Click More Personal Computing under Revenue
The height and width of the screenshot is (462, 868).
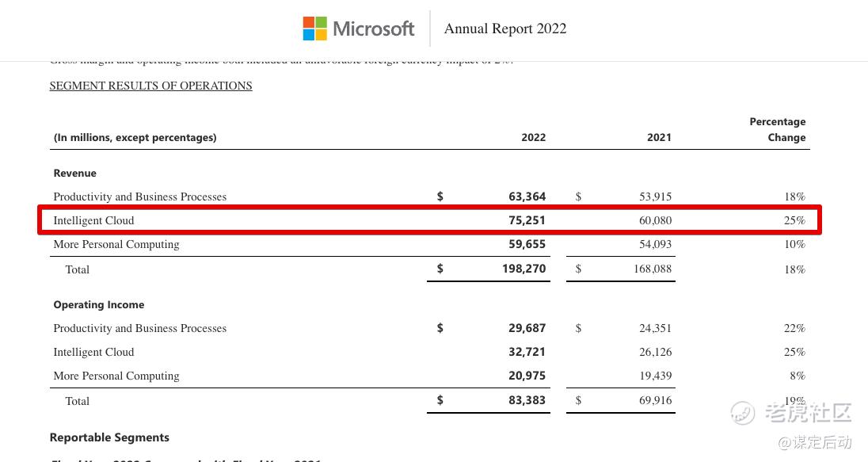click(116, 244)
